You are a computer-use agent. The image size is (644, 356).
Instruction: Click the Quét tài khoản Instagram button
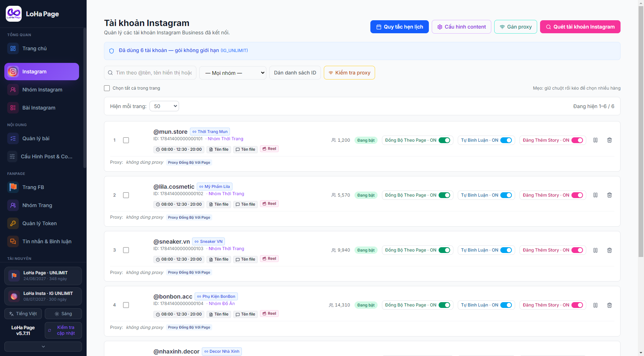[580, 27]
